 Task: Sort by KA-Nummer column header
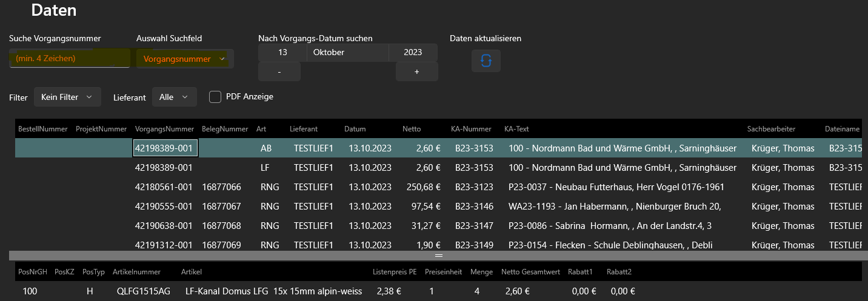pos(471,129)
